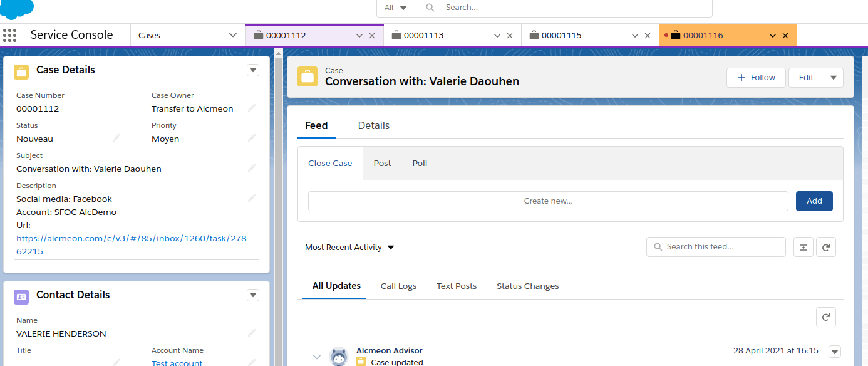Viewport: 868px width, 366px height.
Task: Select the Post action tab
Action: point(382,163)
